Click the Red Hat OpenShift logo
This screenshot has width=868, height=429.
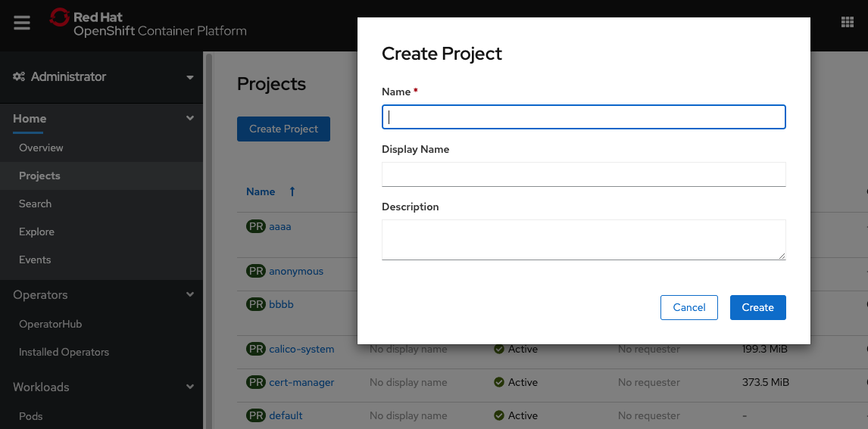point(148,23)
